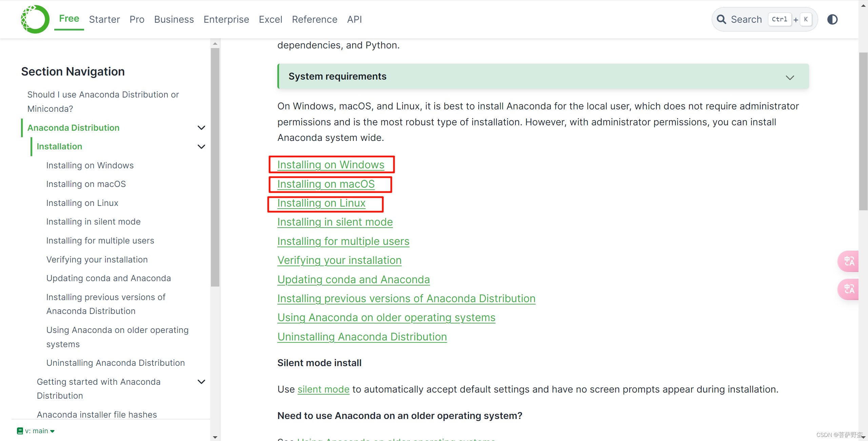The height and width of the screenshot is (441, 868).
Task: Select sidebar item 'Updating conda and Anaconda'
Action: tap(108, 278)
